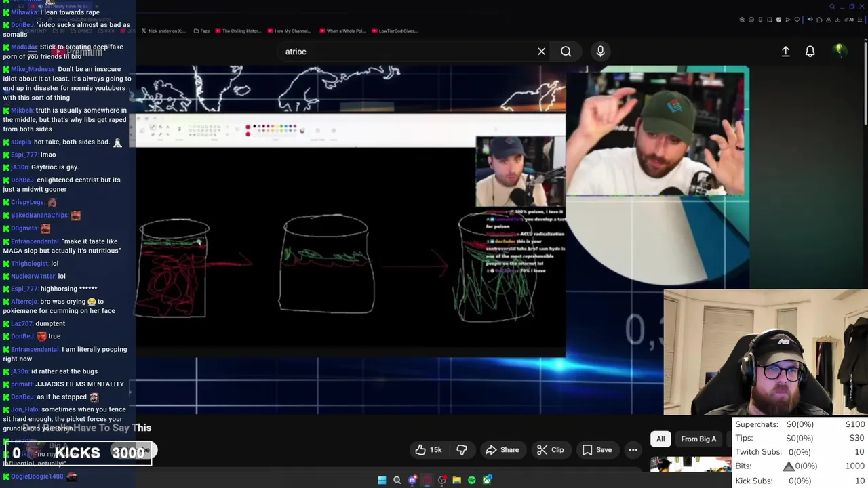Image resolution: width=868 pixels, height=488 pixels.
Task: Open Spotify from the taskbar
Action: (x=471, y=481)
